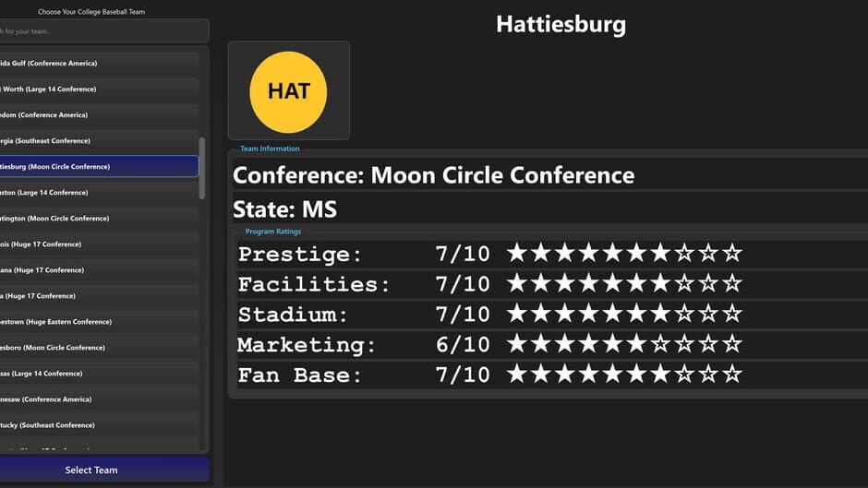Click the highlighted Hattiesburg (Moon Circle Conference) entry
868x488 pixels.
97,167
